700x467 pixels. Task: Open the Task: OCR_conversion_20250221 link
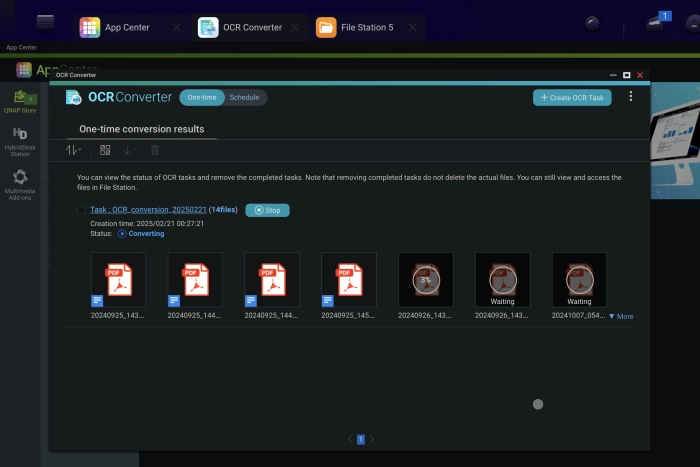click(148, 209)
